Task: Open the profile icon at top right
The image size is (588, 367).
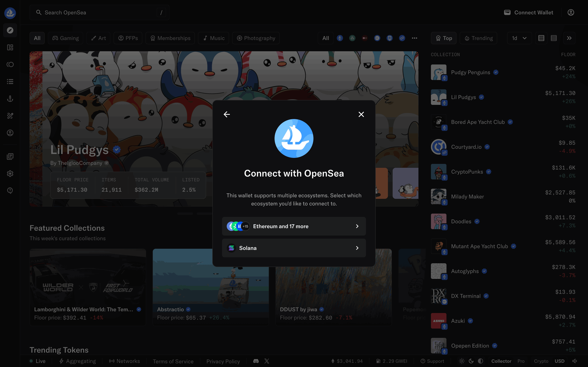Action: [571, 12]
